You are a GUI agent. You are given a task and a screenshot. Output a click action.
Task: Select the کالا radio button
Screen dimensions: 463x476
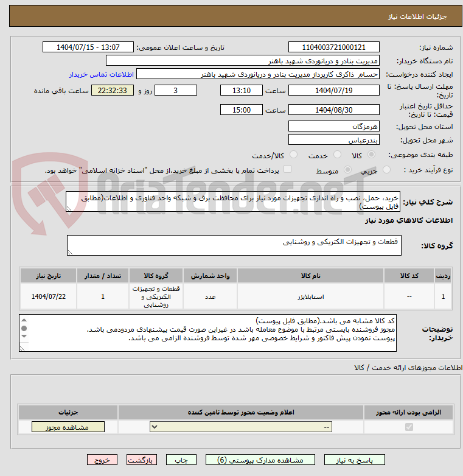click(x=371, y=155)
